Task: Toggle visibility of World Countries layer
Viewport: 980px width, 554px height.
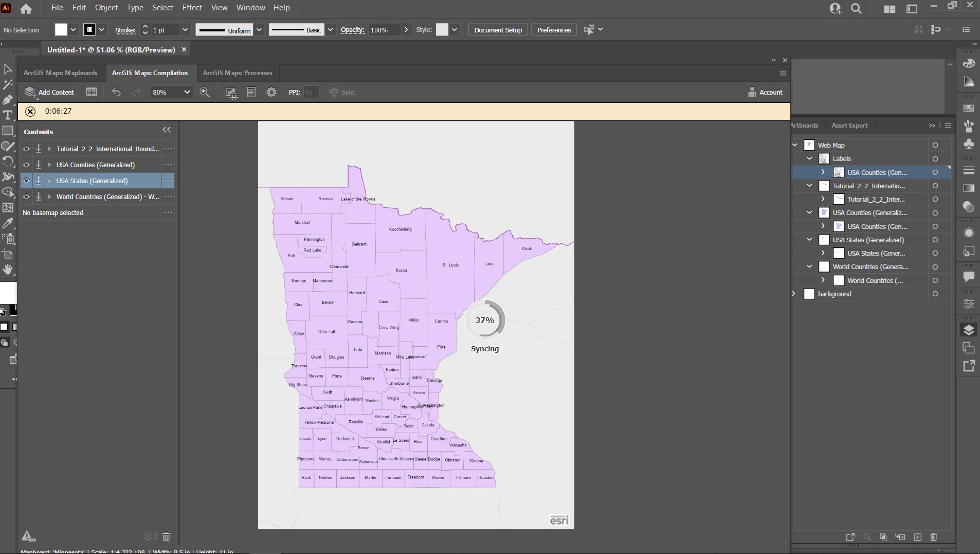Action: click(x=26, y=196)
